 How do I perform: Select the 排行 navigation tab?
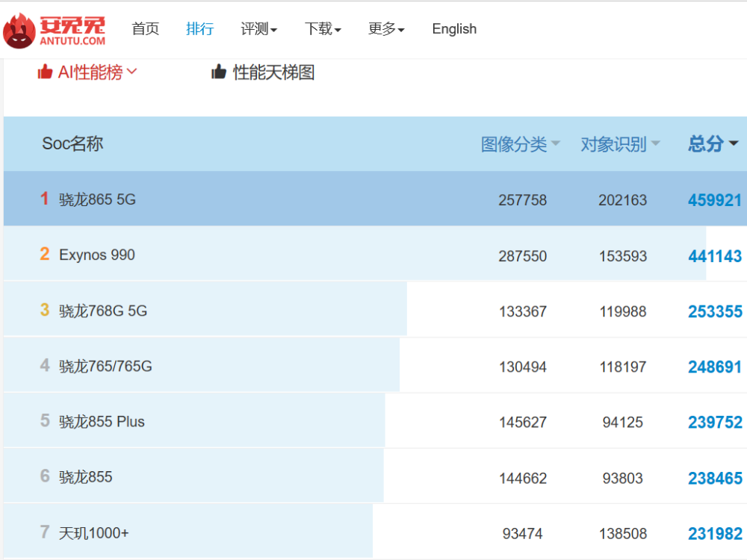coord(199,29)
